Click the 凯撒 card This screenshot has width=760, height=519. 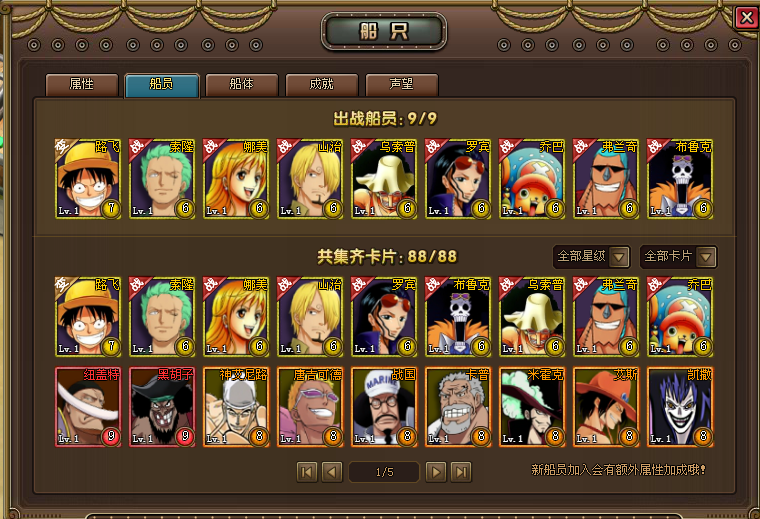(680, 407)
